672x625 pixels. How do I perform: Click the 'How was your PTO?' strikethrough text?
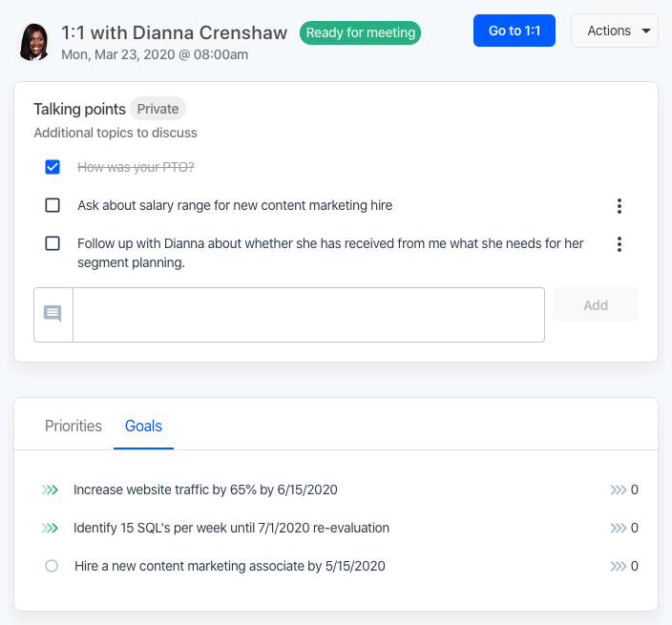click(136, 167)
